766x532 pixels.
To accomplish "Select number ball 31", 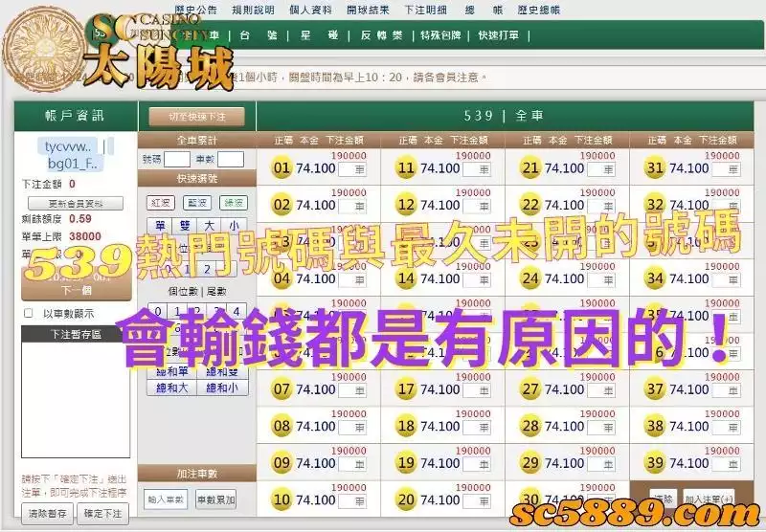I will [x=655, y=168].
